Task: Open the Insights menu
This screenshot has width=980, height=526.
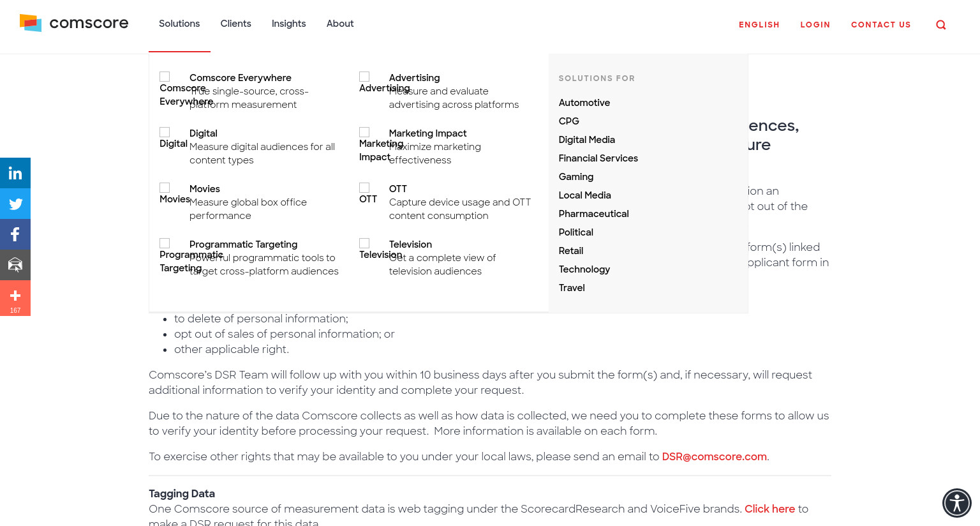Action: click(x=288, y=24)
